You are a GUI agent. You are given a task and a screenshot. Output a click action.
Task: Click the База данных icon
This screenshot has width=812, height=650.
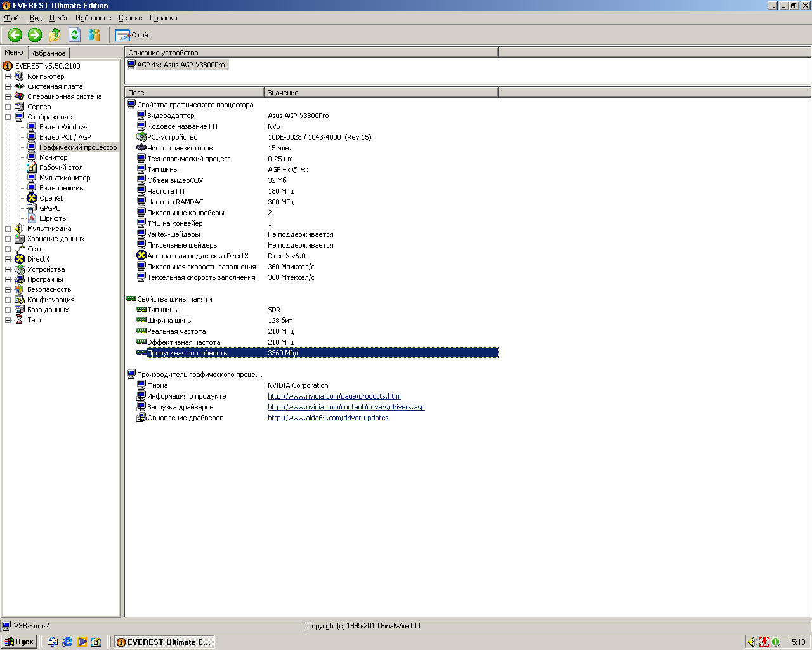(x=20, y=310)
